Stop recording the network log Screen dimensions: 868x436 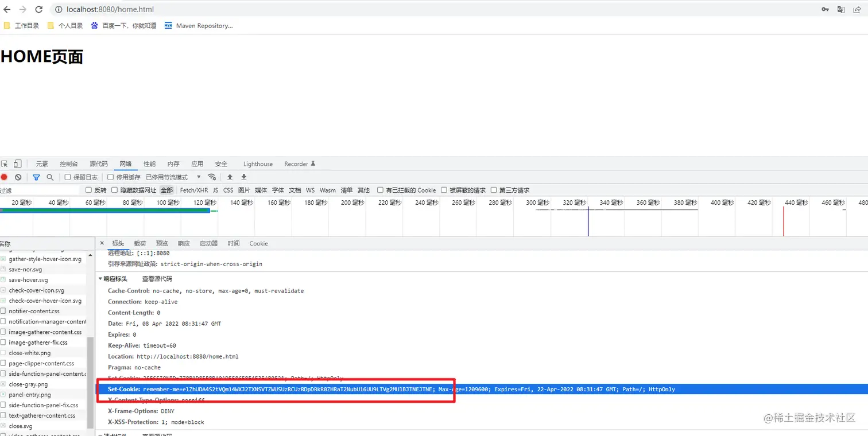[4, 177]
